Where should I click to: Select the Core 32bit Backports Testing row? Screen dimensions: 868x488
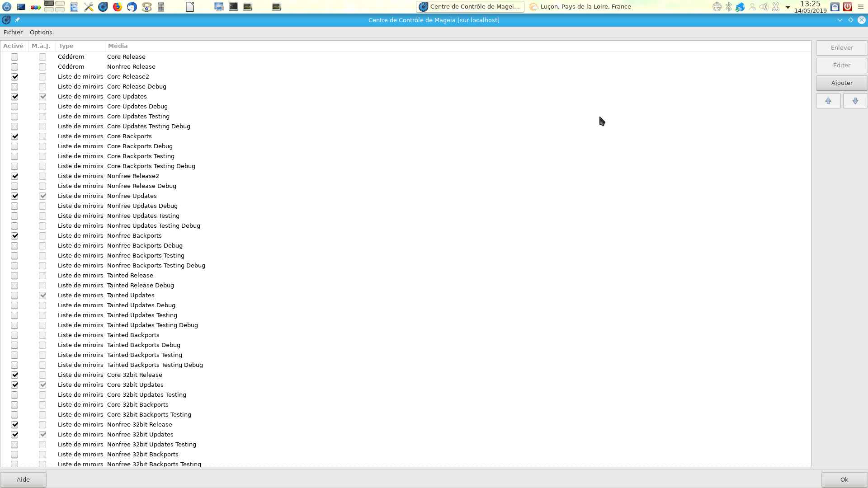tap(406, 415)
